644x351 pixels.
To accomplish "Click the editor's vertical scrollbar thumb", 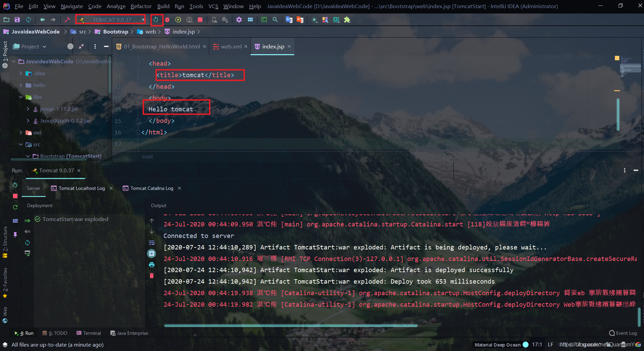I will pyautogui.click(x=618, y=114).
